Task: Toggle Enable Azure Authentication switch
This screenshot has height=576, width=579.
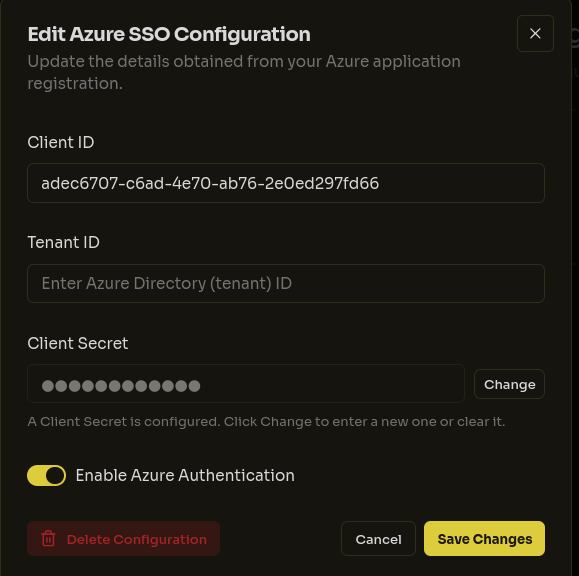Action: [47, 475]
